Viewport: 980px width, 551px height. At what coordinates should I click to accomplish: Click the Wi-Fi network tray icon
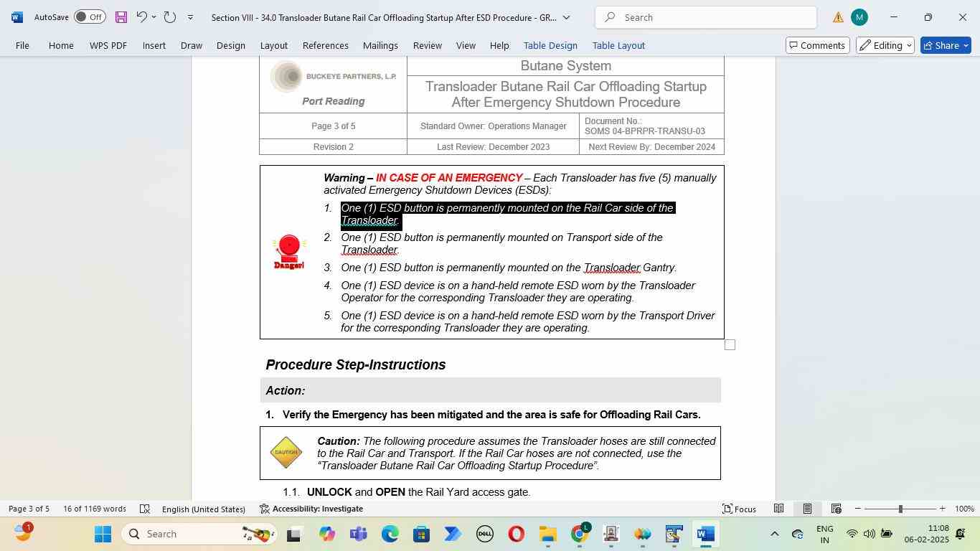tap(852, 534)
